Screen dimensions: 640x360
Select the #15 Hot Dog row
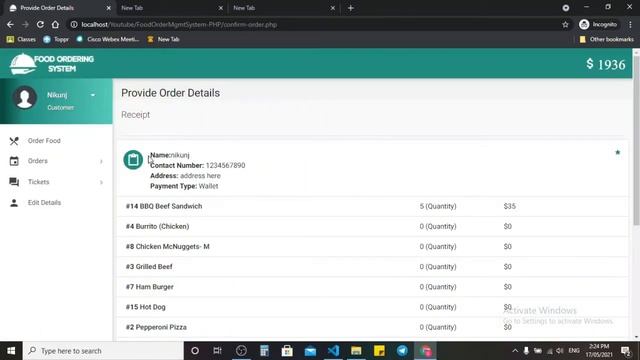coord(372,307)
